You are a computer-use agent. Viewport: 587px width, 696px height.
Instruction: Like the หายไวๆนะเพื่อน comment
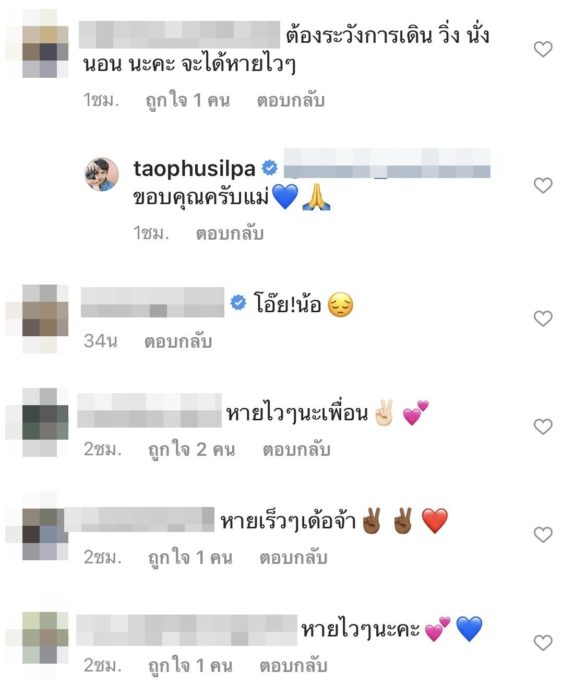(x=543, y=427)
